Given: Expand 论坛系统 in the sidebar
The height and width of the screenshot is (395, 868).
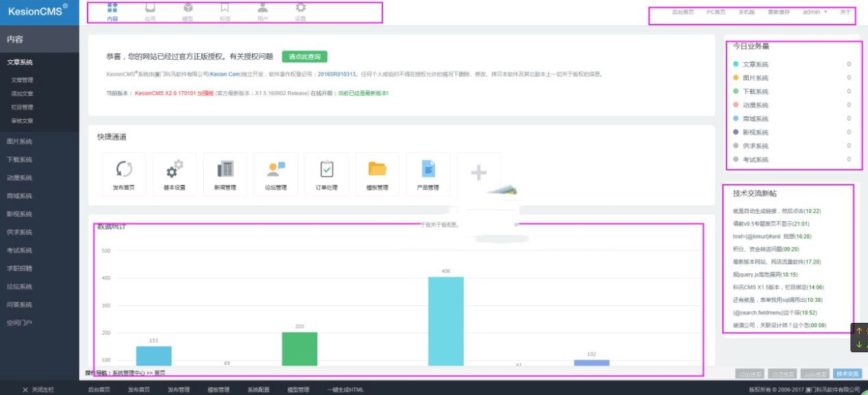Looking at the screenshot, I should [20, 286].
